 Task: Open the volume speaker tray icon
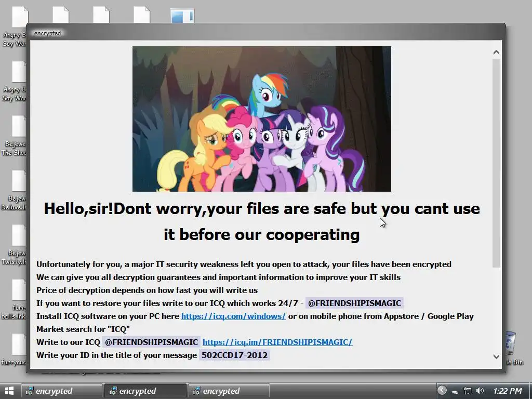click(480, 391)
